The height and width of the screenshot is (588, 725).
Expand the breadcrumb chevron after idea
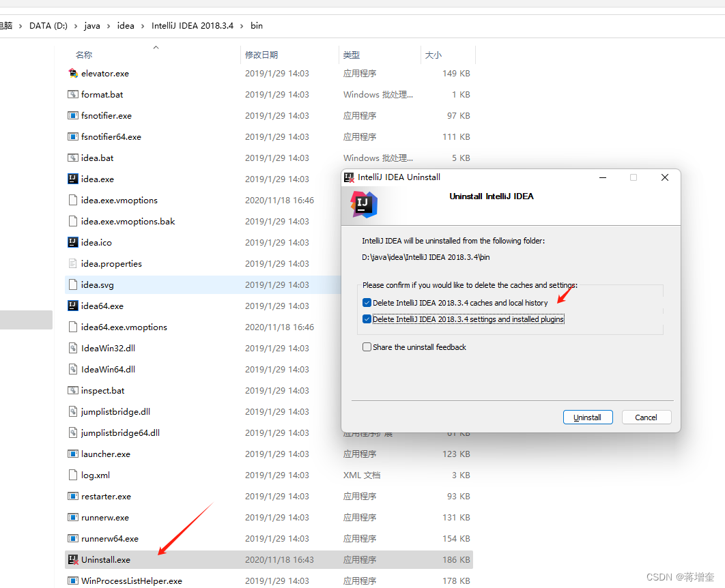pos(143,26)
